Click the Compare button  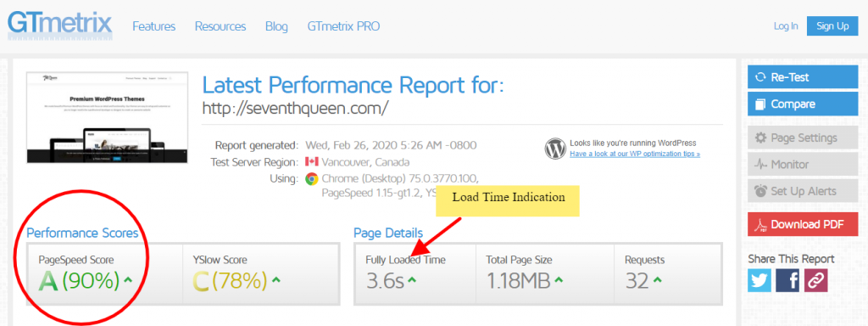click(803, 104)
